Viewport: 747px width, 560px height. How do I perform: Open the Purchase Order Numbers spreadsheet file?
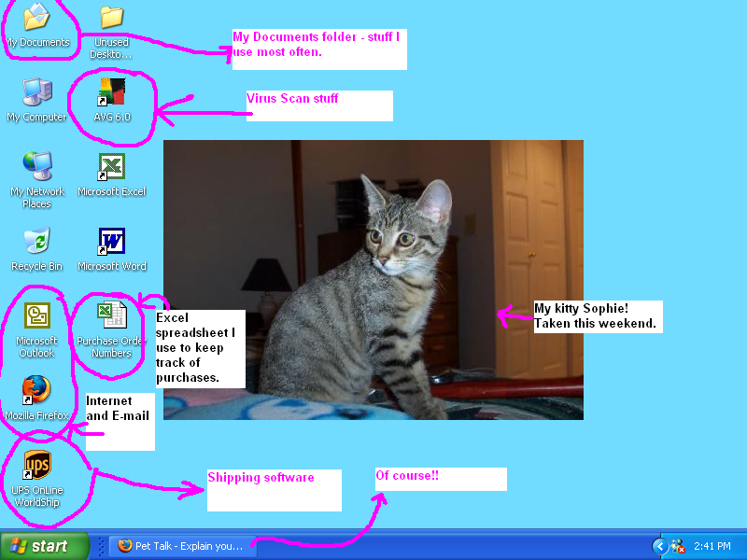[111, 329]
